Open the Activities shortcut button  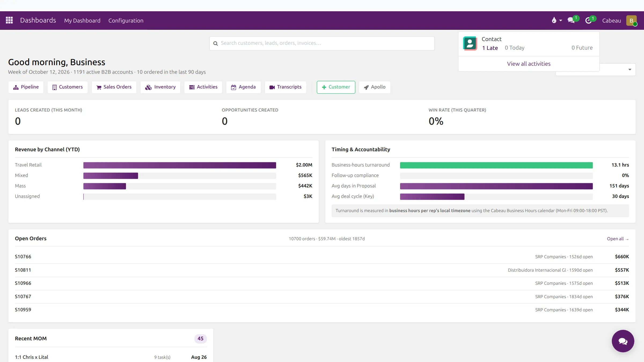(x=203, y=87)
